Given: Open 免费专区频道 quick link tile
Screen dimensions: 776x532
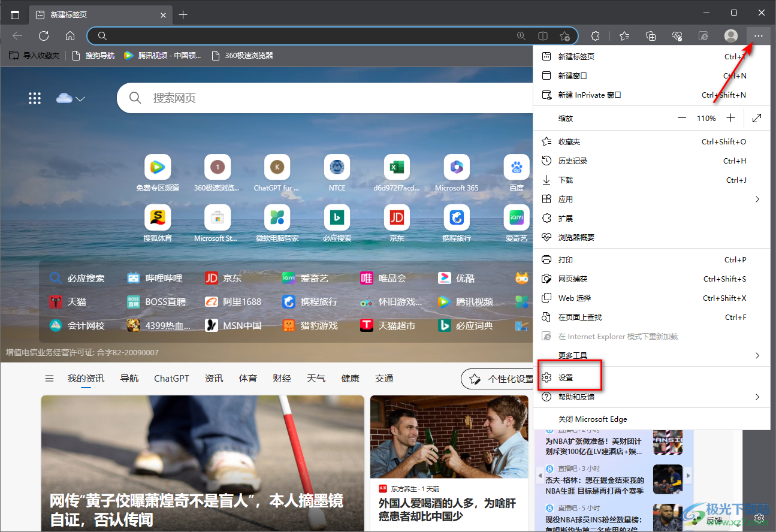Looking at the screenshot, I should [x=158, y=173].
